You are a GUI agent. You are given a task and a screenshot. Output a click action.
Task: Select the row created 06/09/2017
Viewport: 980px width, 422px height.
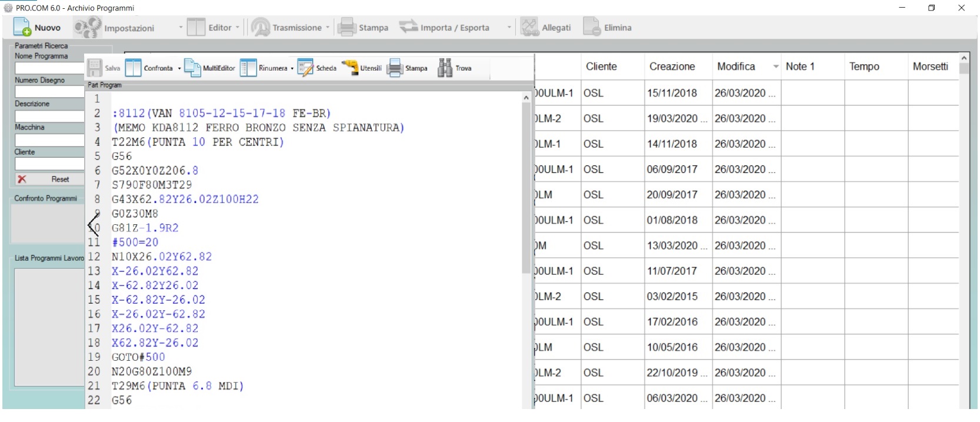pyautogui.click(x=747, y=170)
